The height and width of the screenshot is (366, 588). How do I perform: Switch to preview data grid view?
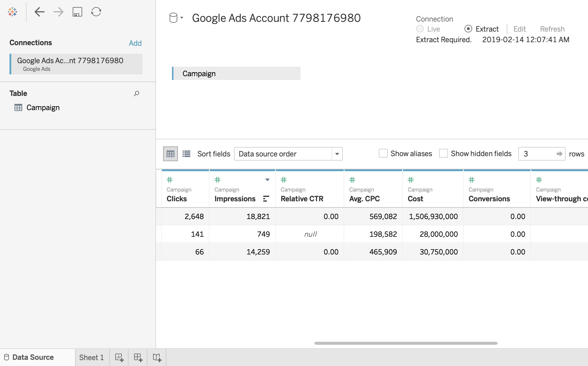point(170,154)
